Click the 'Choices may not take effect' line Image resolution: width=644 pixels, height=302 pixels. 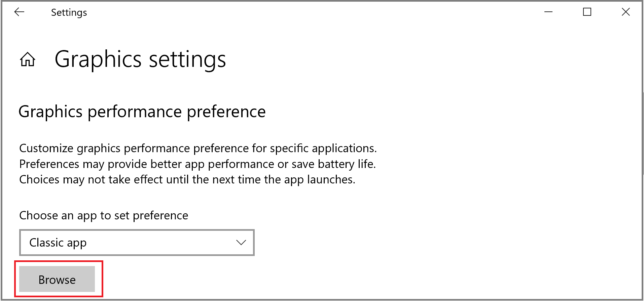(187, 179)
